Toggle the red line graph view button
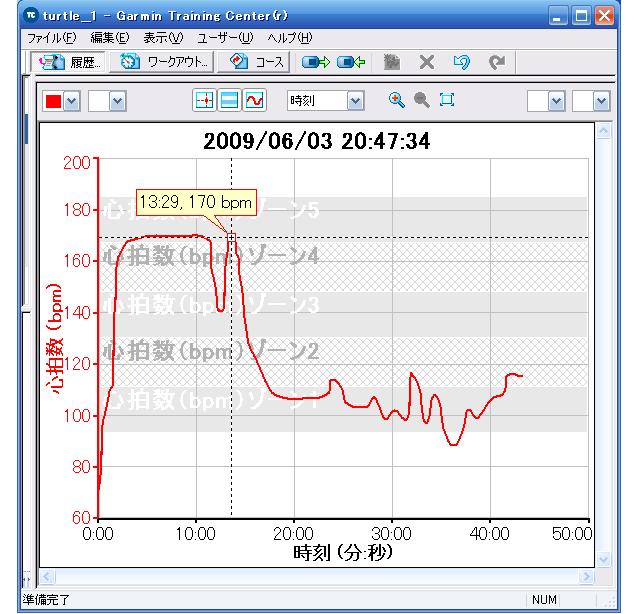The height and width of the screenshot is (614, 640). click(255, 101)
